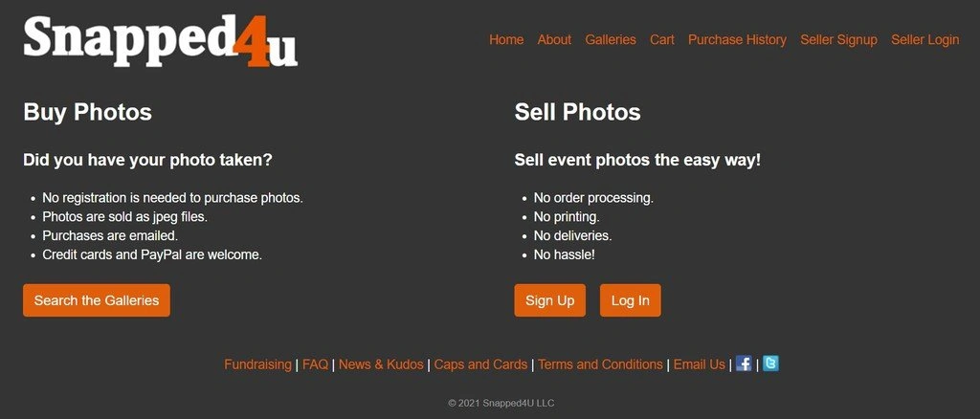Viewport: 980px width, 419px height.
Task: Open the Twitter bird icon link
Action: pyautogui.click(x=770, y=364)
